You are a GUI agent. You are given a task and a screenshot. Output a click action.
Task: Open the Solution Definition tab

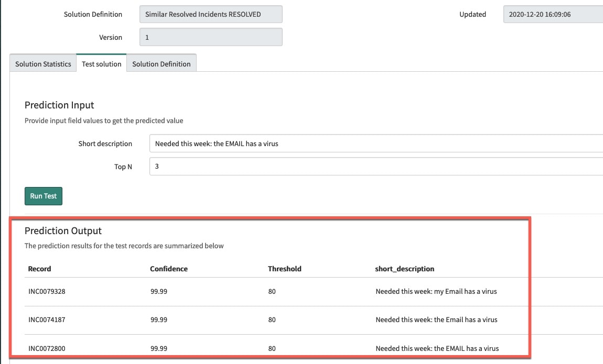[x=161, y=63]
